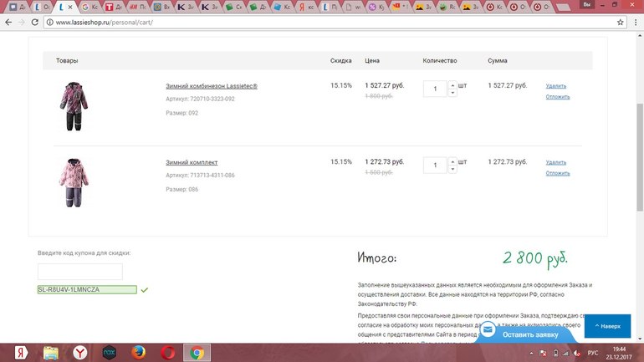
Task: Launch Opera from the taskbar
Action: coord(167,353)
